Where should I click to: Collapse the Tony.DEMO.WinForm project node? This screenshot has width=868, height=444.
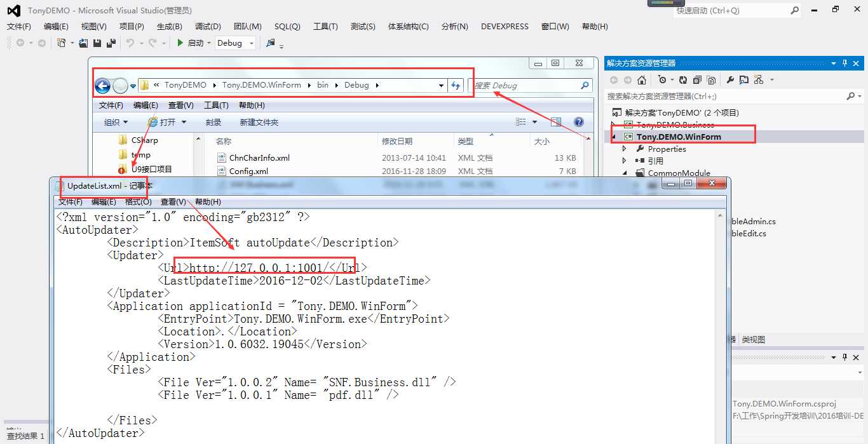[x=614, y=137]
